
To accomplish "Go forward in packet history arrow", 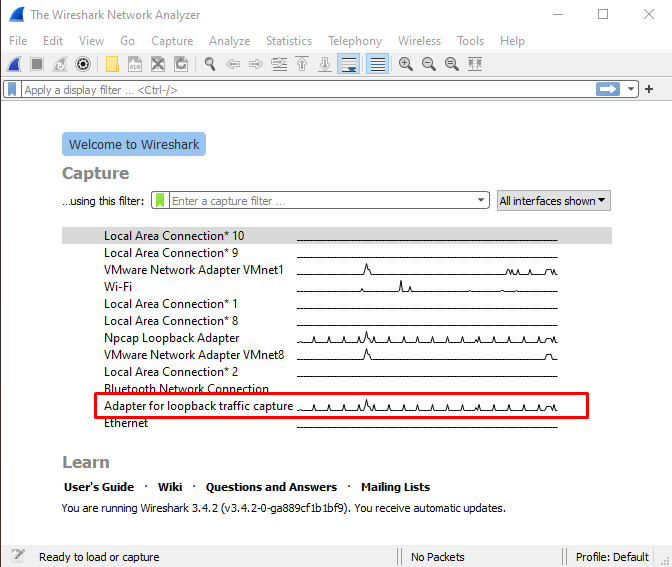I will 256,64.
